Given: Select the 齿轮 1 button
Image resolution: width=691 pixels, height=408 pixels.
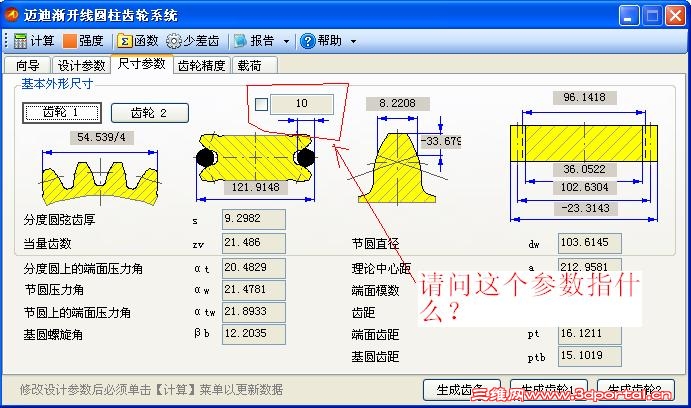Looking at the screenshot, I should pos(62,113).
